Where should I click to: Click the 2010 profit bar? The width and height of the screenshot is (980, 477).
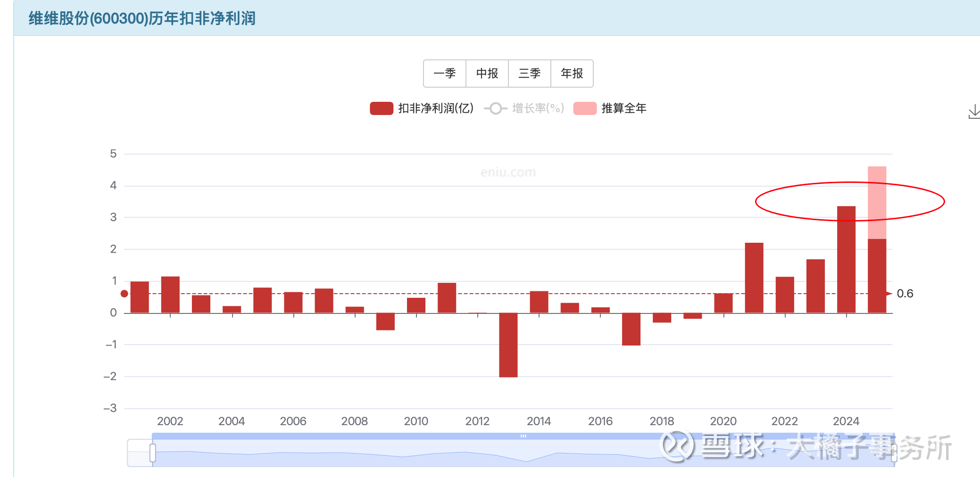click(x=416, y=305)
